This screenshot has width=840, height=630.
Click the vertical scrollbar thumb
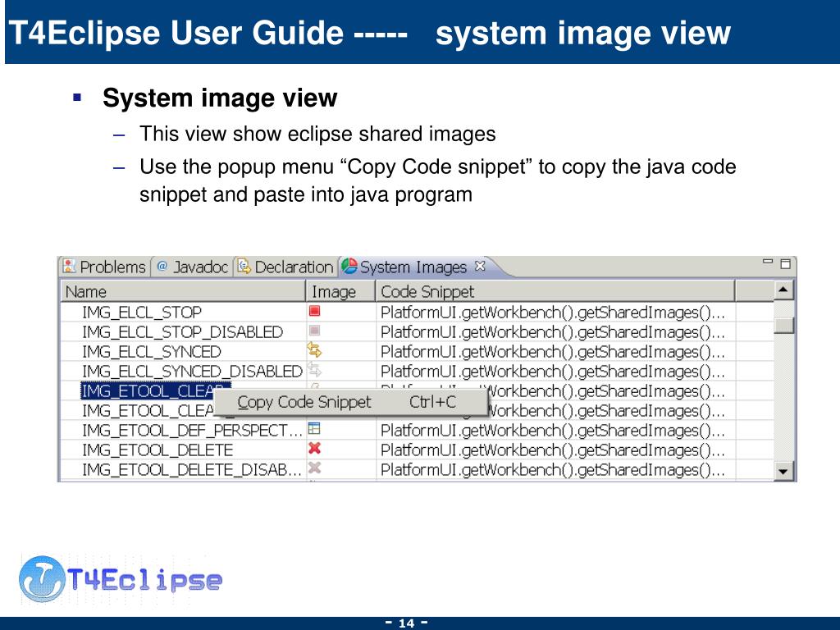(783, 325)
